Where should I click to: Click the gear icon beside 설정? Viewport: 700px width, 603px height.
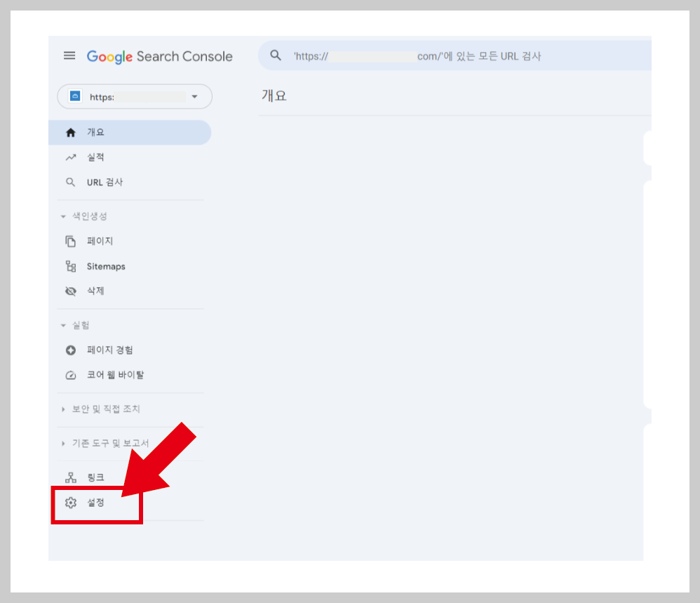(71, 503)
